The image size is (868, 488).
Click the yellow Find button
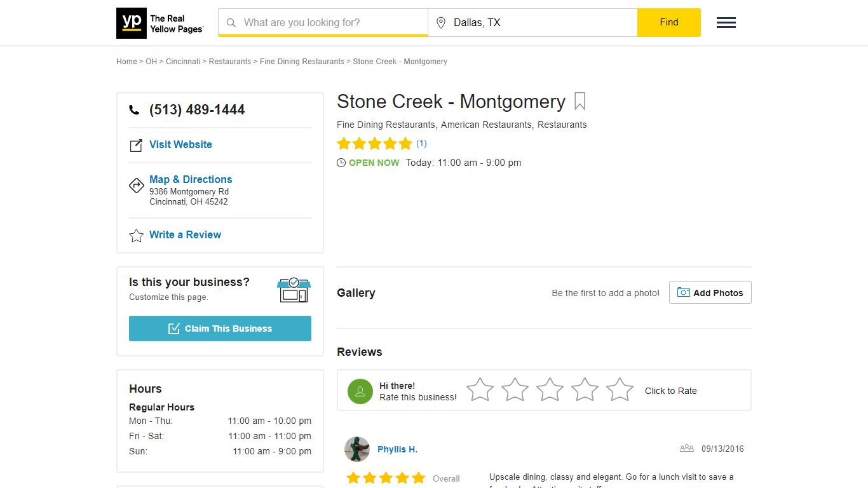(669, 22)
